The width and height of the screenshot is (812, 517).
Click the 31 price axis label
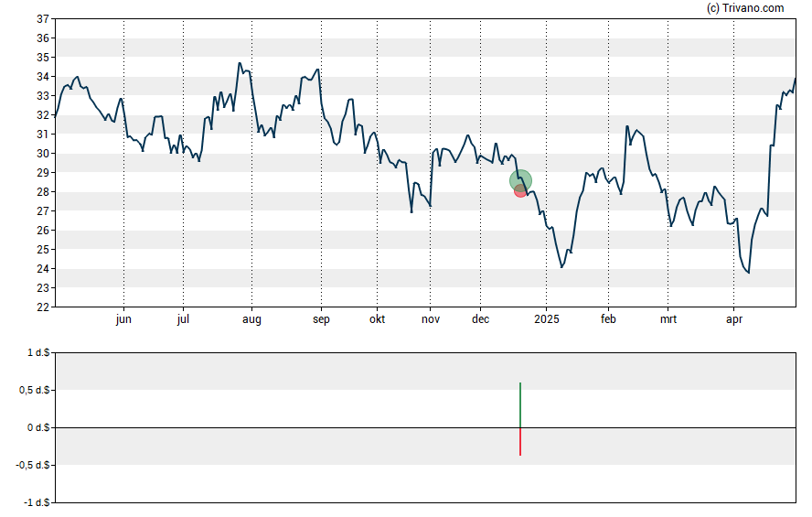pos(42,135)
